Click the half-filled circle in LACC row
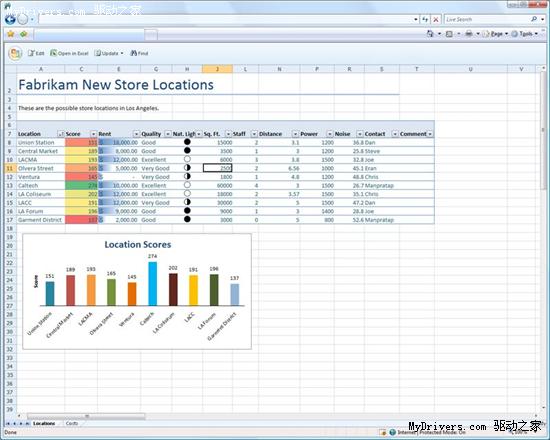 pyautogui.click(x=187, y=202)
